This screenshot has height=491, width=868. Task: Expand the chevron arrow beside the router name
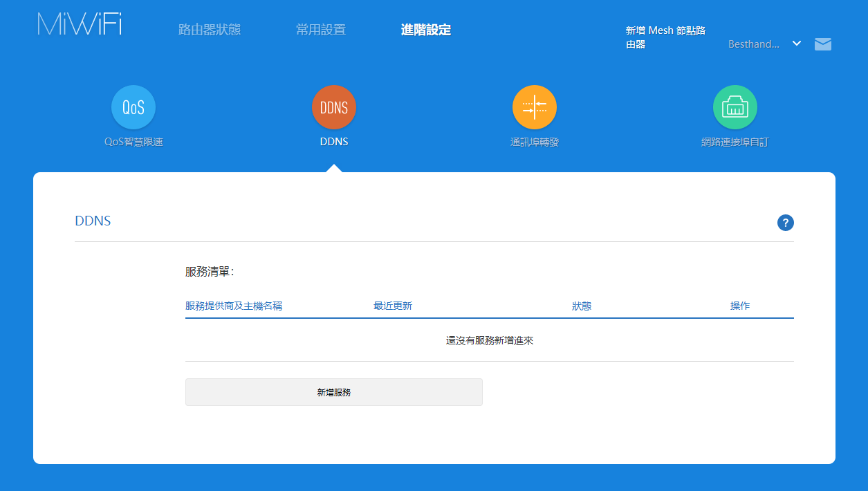(x=797, y=44)
